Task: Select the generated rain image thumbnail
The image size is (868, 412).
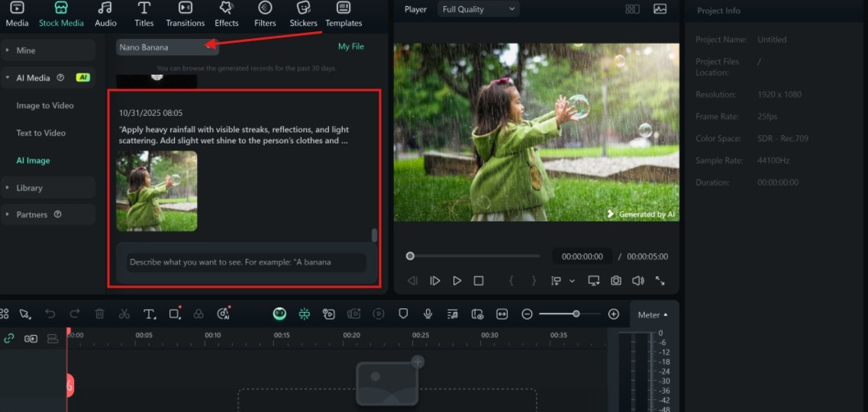Action: (x=156, y=191)
